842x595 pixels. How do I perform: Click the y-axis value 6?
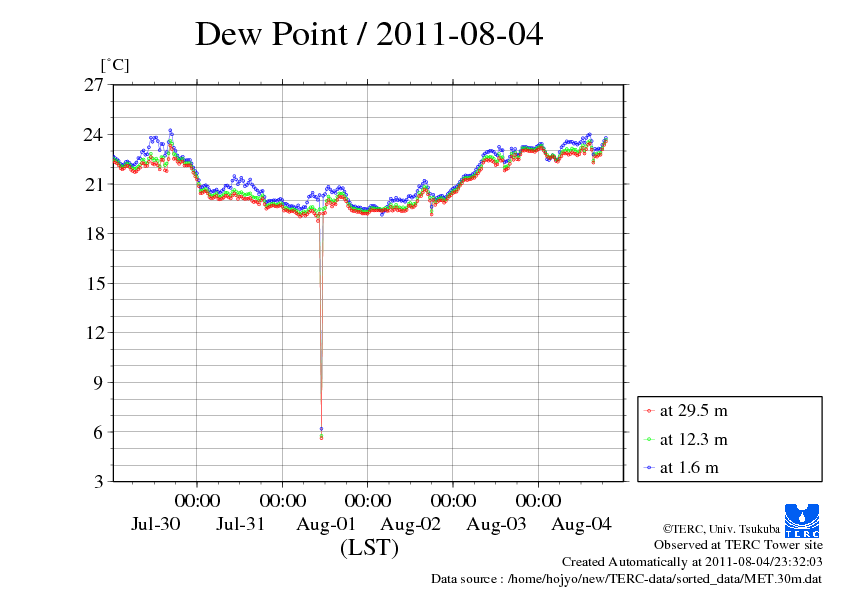pyautogui.click(x=98, y=432)
